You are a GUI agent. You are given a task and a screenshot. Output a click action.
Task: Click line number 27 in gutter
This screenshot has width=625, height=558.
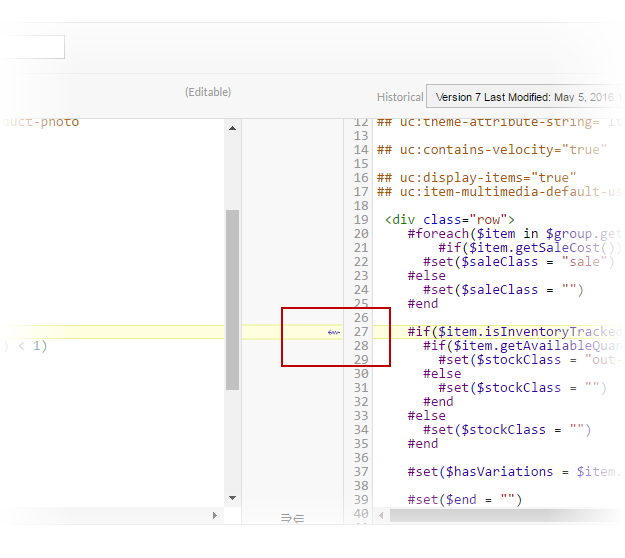pyautogui.click(x=361, y=332)
